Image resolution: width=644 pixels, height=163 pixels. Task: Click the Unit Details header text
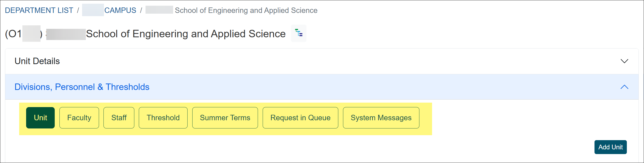pos(37,61)
